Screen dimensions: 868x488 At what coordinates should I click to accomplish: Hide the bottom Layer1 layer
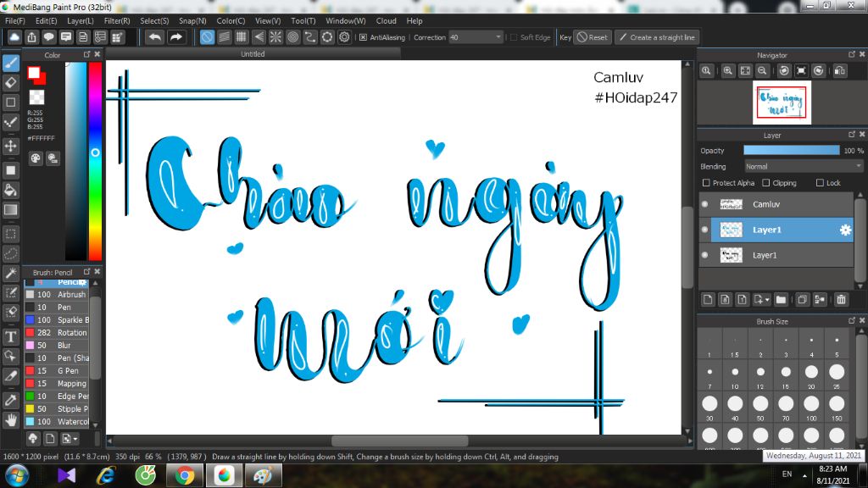pos(704,255)
